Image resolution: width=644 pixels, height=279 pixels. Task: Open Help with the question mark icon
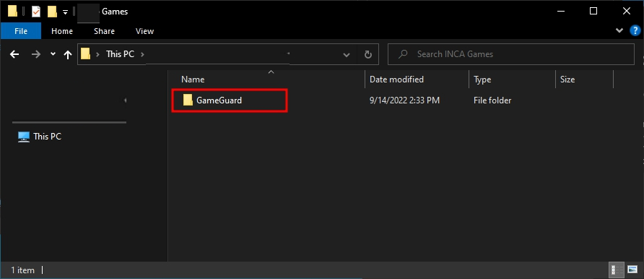pos(635,31)
